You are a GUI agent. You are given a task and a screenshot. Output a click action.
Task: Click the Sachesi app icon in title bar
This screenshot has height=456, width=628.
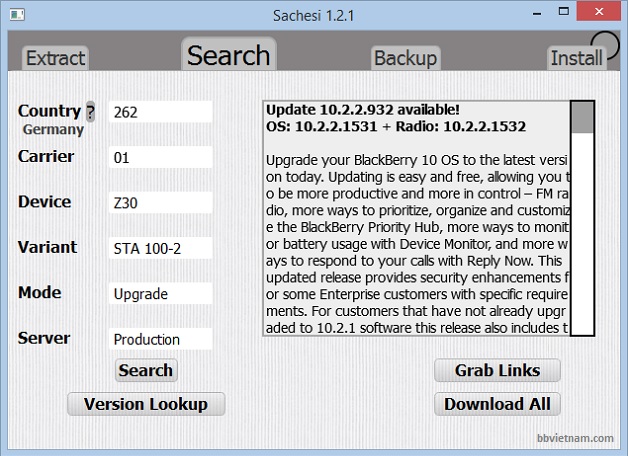(x=17, y=15)
